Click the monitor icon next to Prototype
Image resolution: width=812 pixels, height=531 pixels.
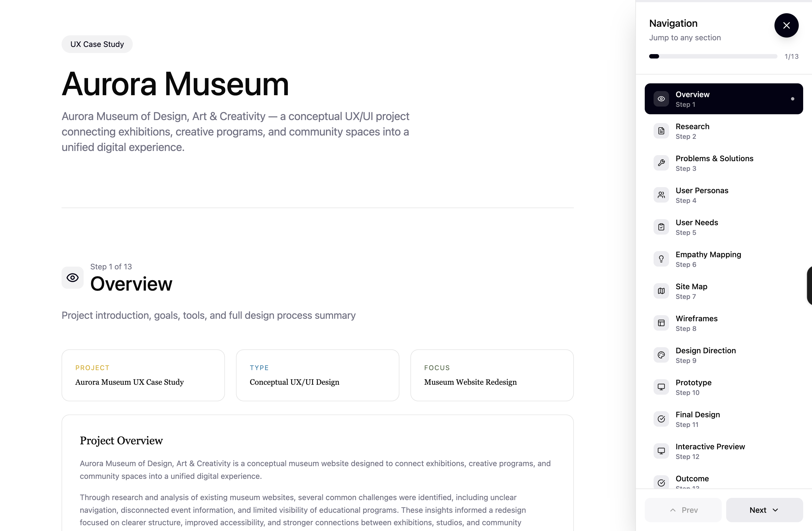click(x=661, y=387)
